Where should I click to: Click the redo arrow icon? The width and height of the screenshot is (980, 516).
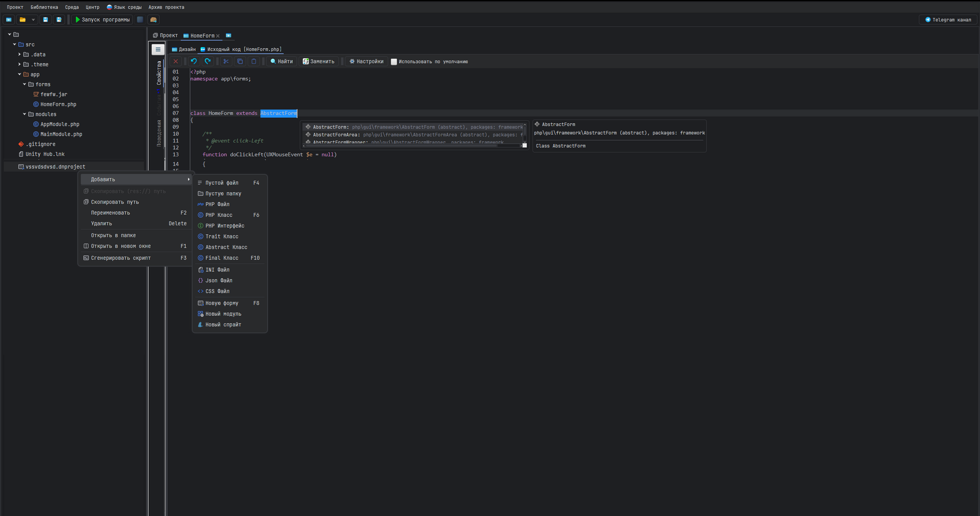coord(208,61)
